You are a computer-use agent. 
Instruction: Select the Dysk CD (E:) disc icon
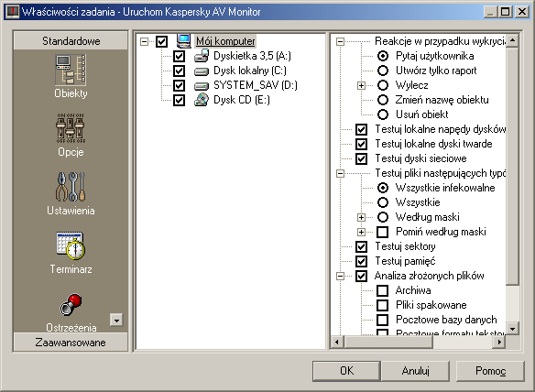pos(202,100)
